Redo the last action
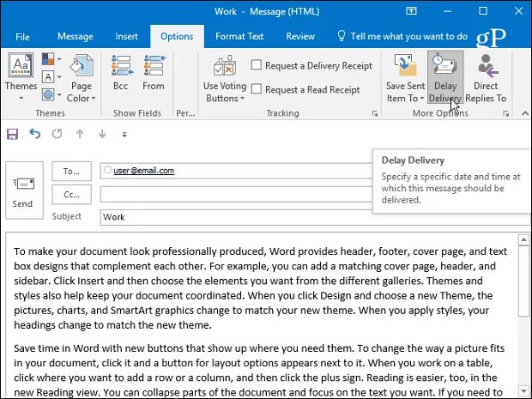 tap(57, 134)
